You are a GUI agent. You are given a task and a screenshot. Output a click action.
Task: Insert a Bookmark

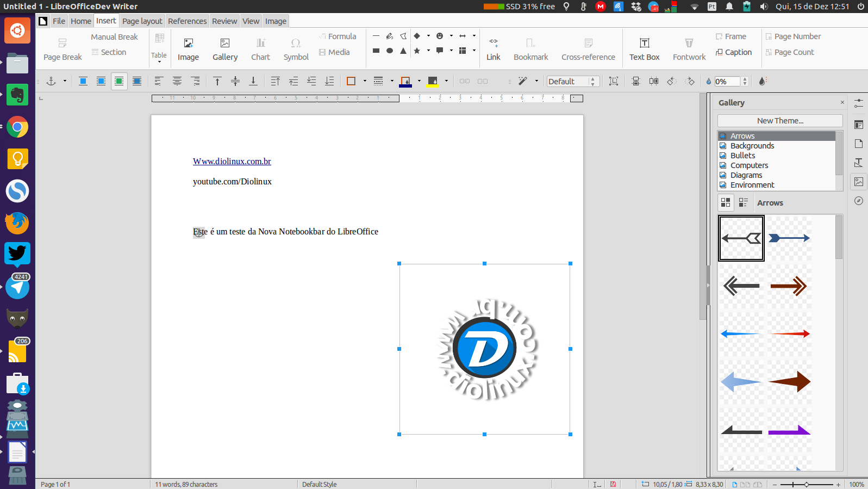(x=530, y=49)
